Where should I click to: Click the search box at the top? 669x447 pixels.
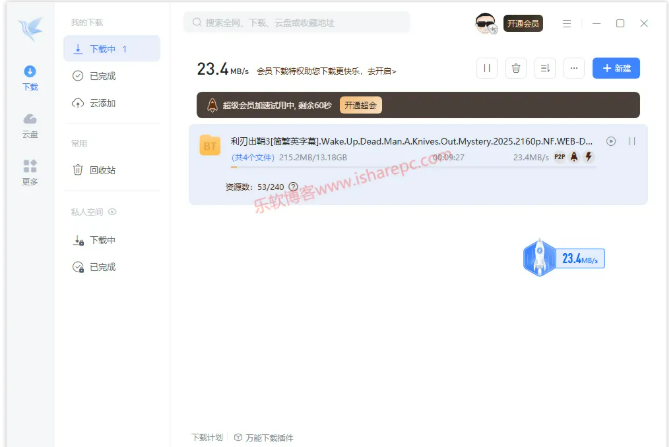pos(297,22)
